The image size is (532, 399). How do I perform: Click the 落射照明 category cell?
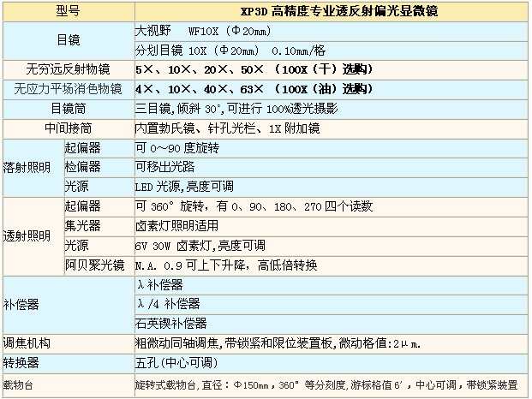click(31, 166)
